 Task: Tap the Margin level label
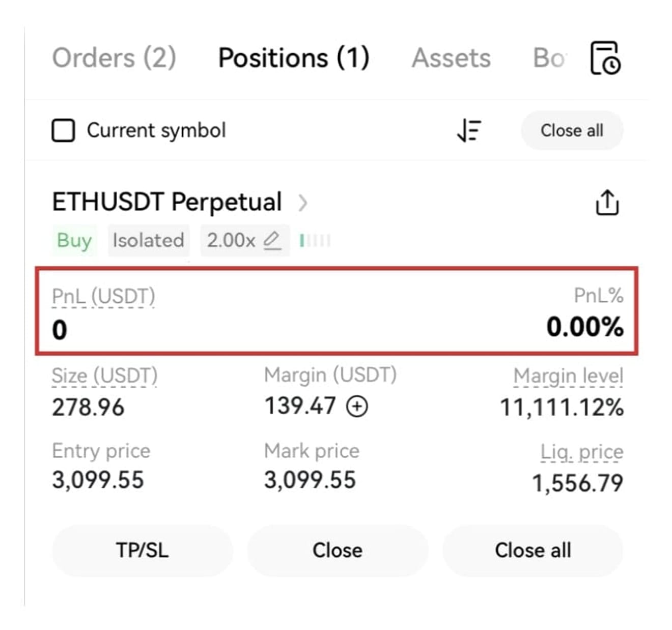pos(568,376)
